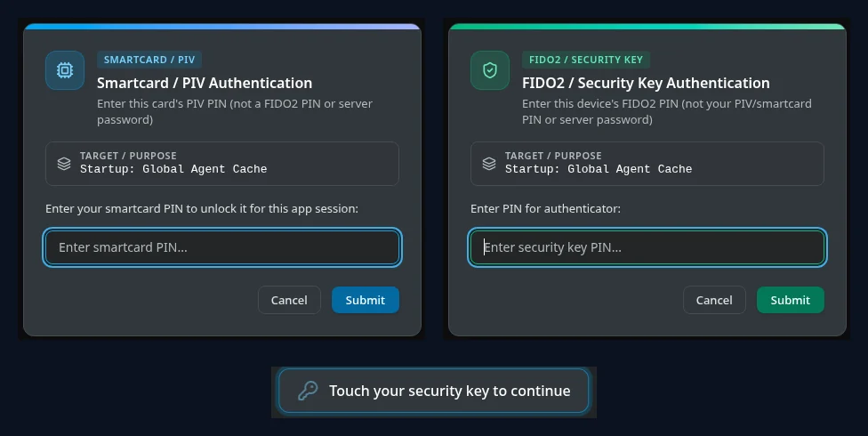Cancel the Smartcard / PIV dialog
This screenshot has height=436, width=868.
coord(289,300)
